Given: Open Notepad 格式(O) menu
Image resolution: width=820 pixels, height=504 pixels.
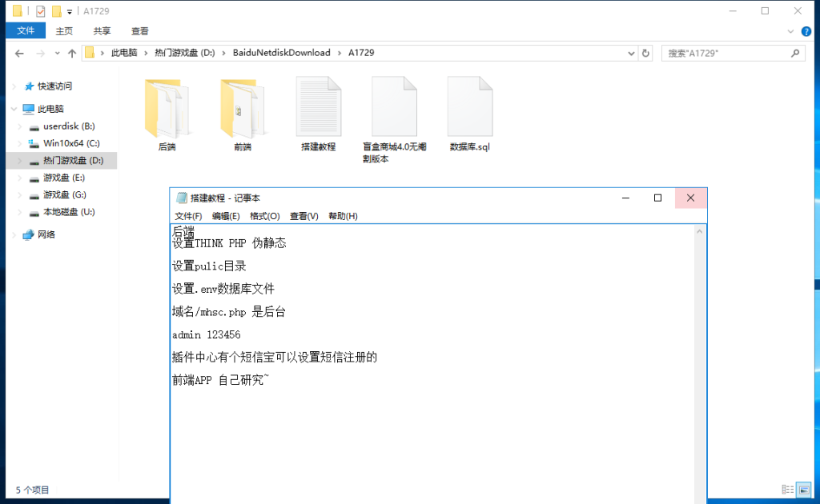Looking at the screenshot, I should [264, 216].
